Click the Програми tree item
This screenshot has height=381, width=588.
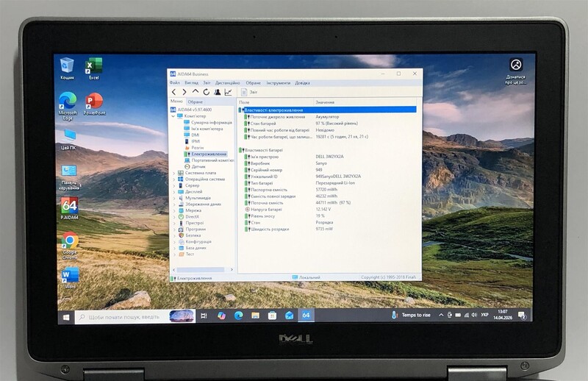tap(192, 229)
